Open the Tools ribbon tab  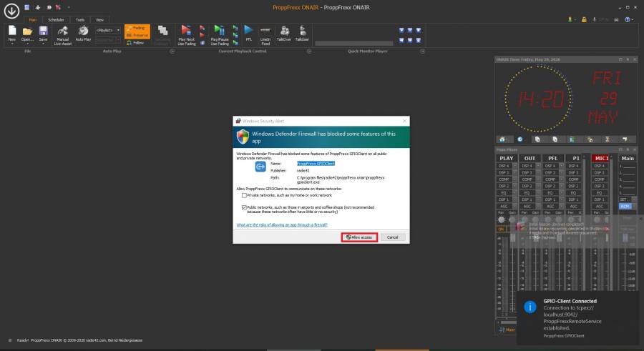tap(79, 20)
